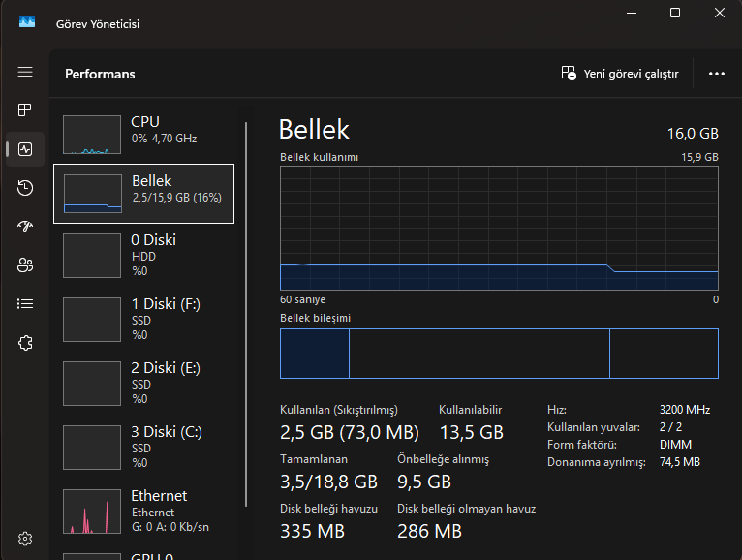
Task: Switch to the Users page icon
Action: [x=25, y=264]
